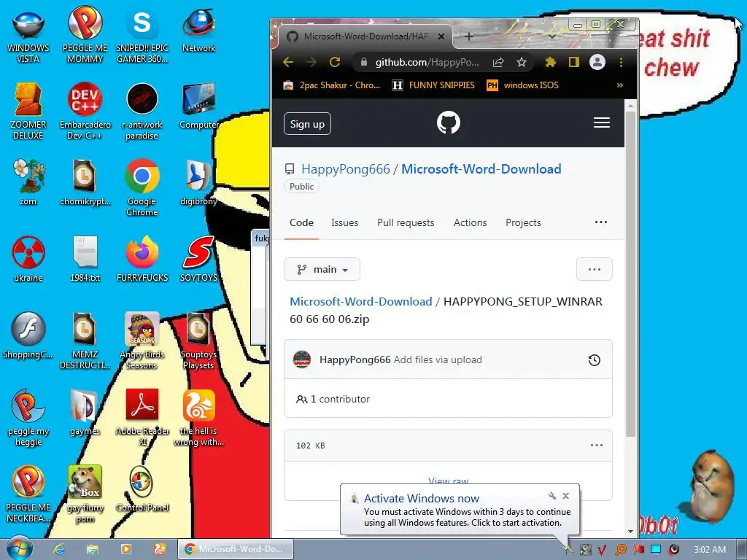Open file options ellipsis beside branch selector
This screenshot has width=747, height=560.
point(594,270)
